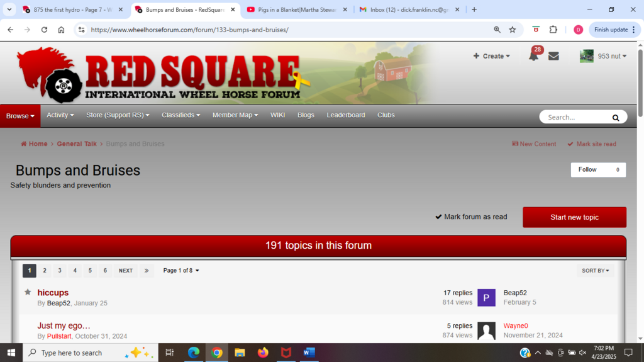This screenshot has height=362, width=644.
Task: Jump to last page double-arrow icon
Action: (146, 271)
